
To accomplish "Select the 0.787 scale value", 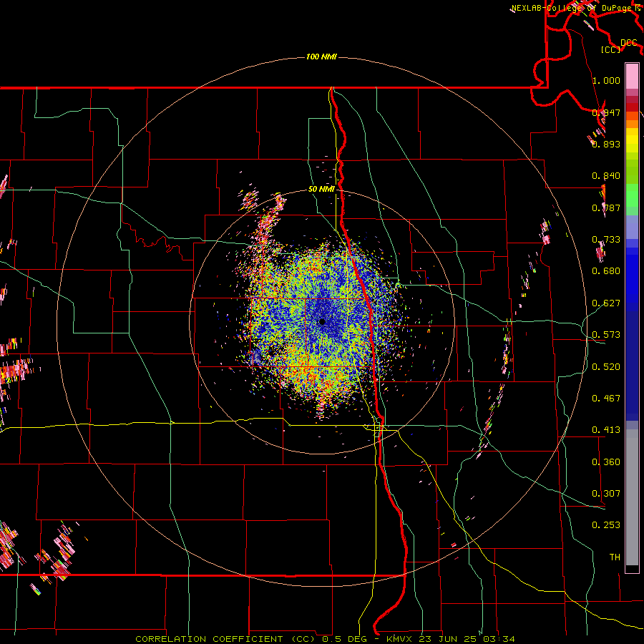I will [x=606, y=208].
